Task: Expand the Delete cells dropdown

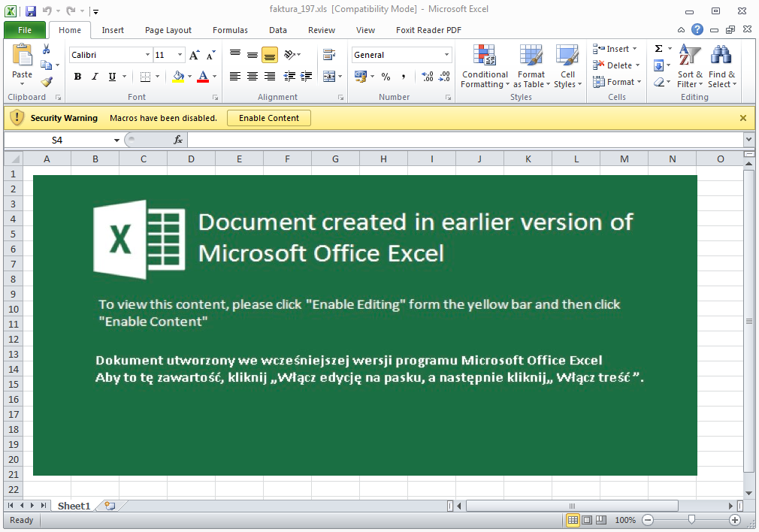Action: click(x=637, y=65)
